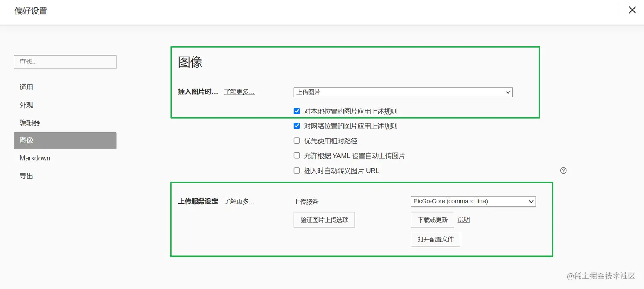Click the 插入图片时… section label
The width and height of the screenshot is (644, 289).
[198, 92]
